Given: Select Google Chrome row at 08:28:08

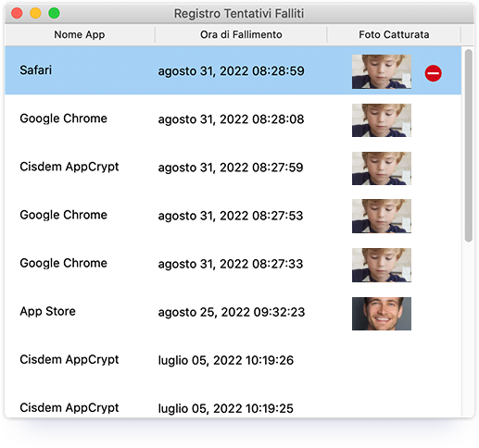Looking at the screenshot, I should click(233, 119).
